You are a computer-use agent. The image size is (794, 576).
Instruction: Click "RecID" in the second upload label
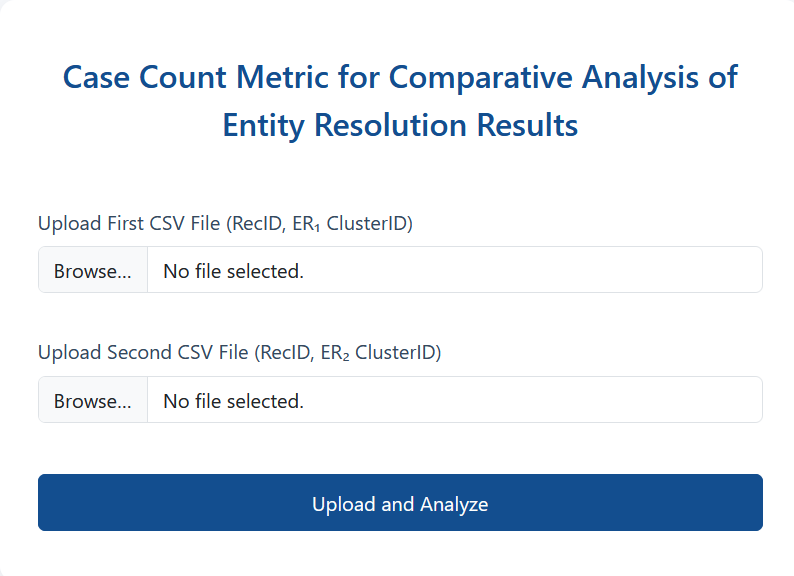(284, 352)
